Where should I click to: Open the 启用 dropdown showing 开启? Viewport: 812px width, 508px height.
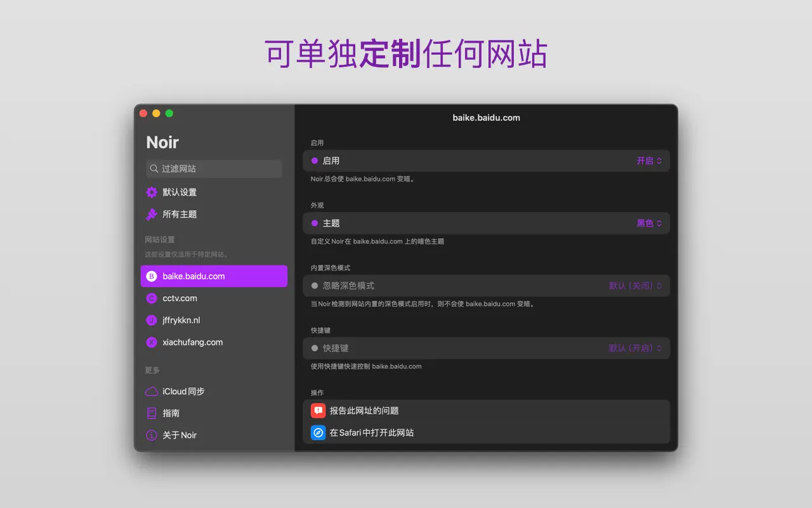[x=650, y=161]
